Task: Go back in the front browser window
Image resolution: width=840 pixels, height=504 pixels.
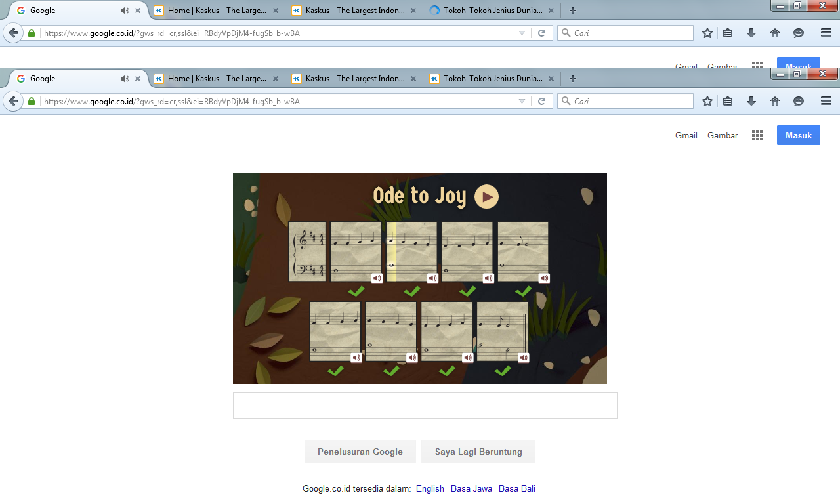Action: pyautogui.click(x=13, y=101)
